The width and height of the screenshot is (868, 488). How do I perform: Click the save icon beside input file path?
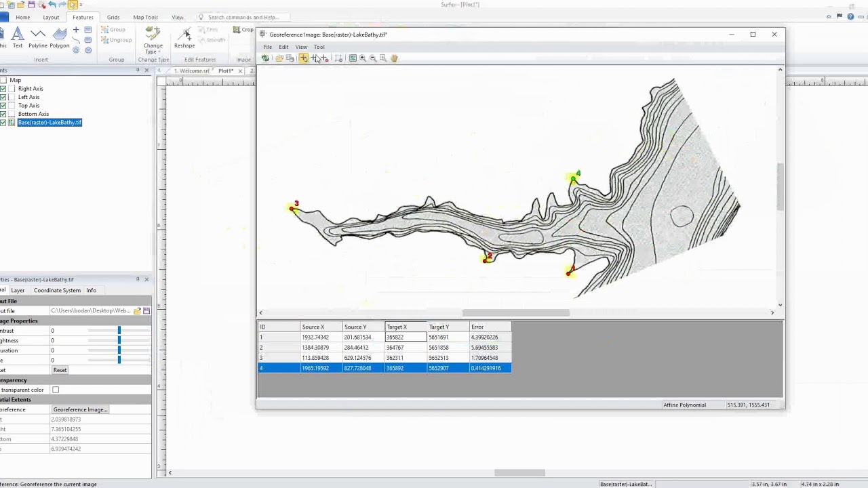pos(146,310)
